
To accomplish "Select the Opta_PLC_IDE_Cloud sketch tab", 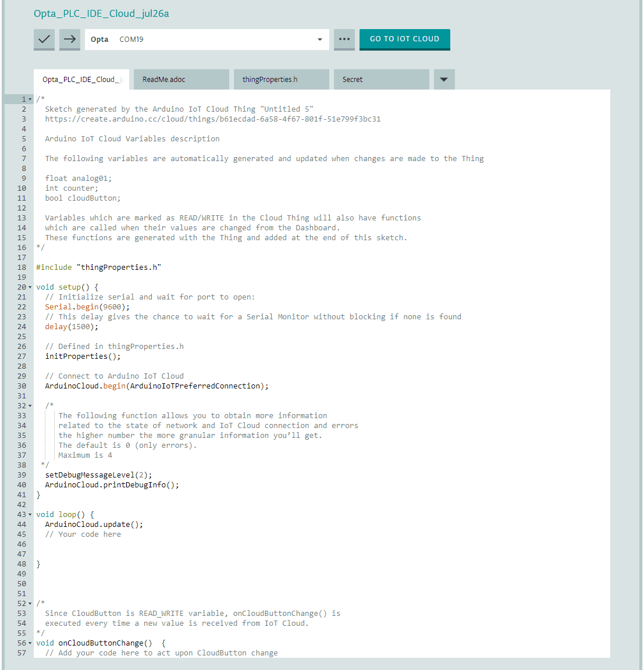I will click(81, 80).
